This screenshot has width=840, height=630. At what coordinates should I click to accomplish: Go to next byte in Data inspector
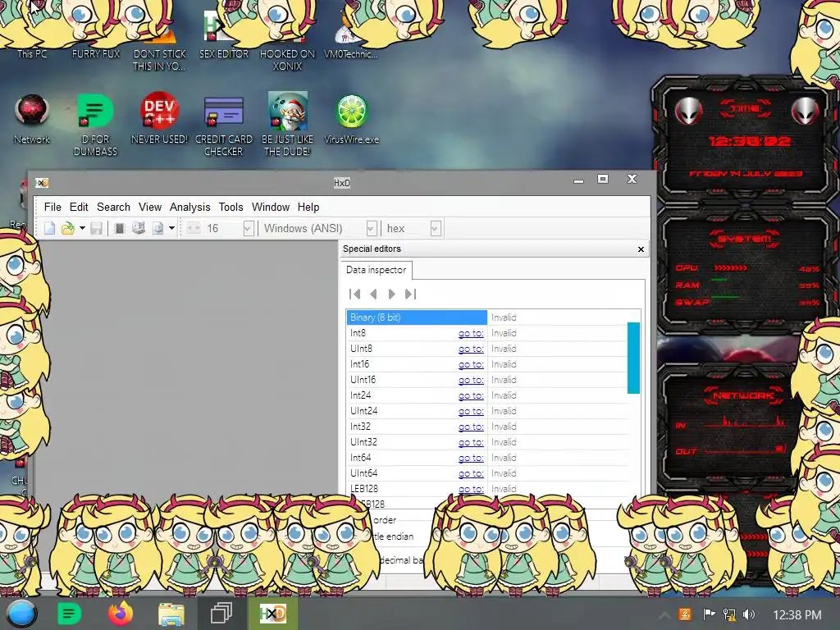click(x=391, y=294)
